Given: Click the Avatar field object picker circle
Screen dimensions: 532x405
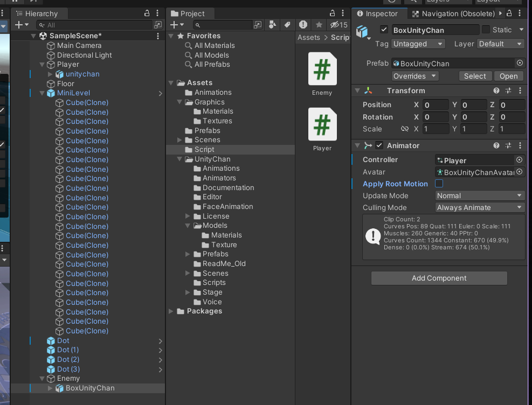Looking at the screenshot, I should 519,172.
